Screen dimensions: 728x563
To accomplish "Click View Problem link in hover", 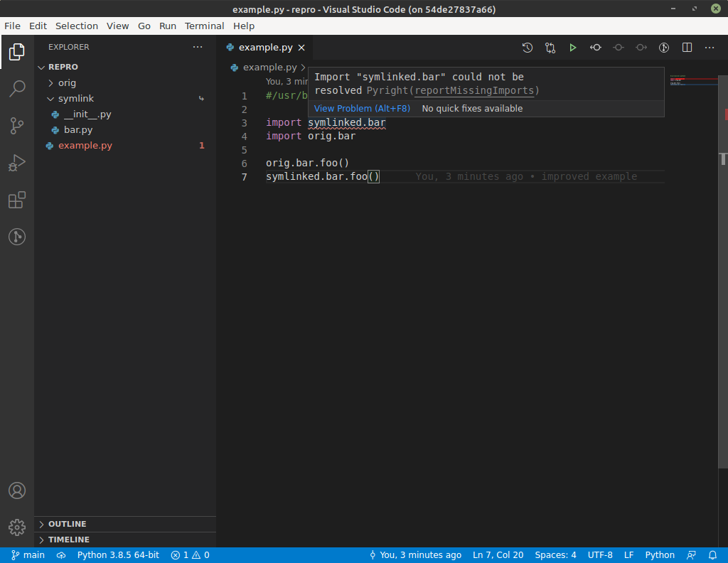I will (362, 109).
